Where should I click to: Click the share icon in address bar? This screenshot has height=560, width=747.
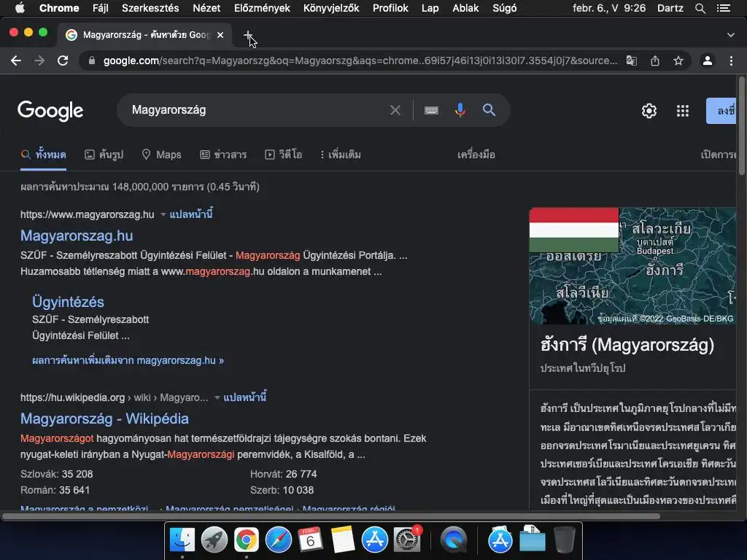coord(655,61)
